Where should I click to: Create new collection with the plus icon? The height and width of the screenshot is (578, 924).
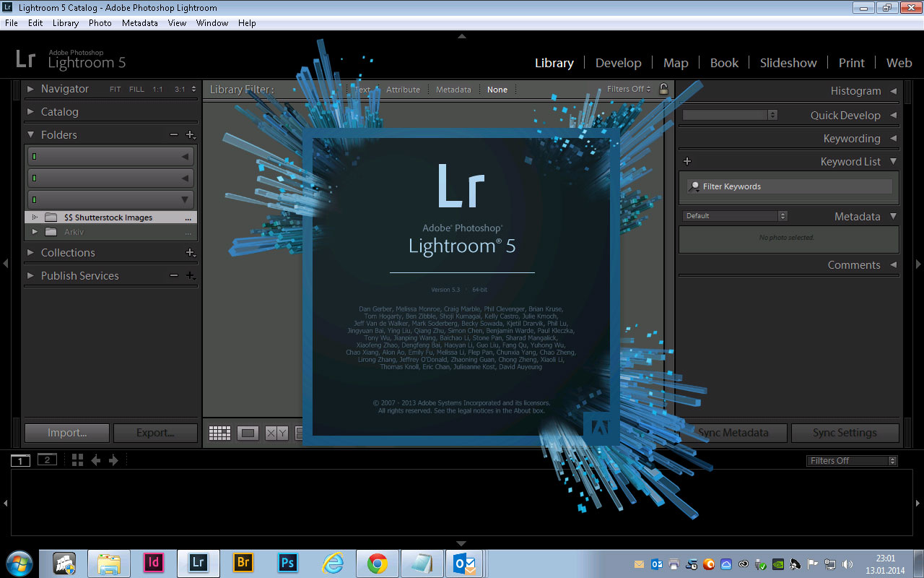click(x=191, y=253)
